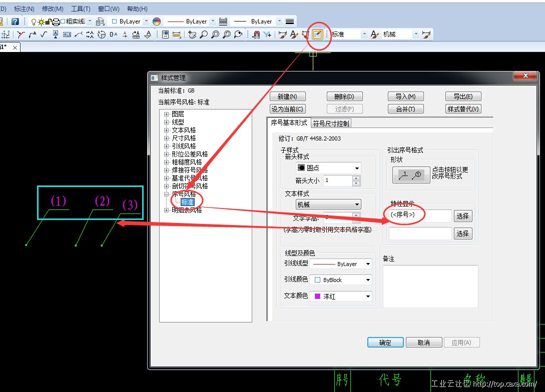Screen dimensions: 545x392
Task: Click the 样式替代(V) button
Action: [463, 109]
